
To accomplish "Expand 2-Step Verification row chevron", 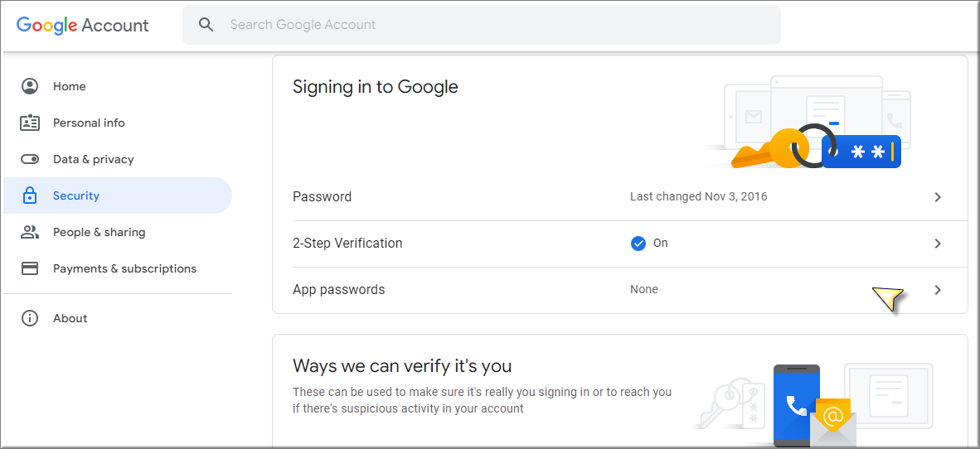I will (937, 244).
